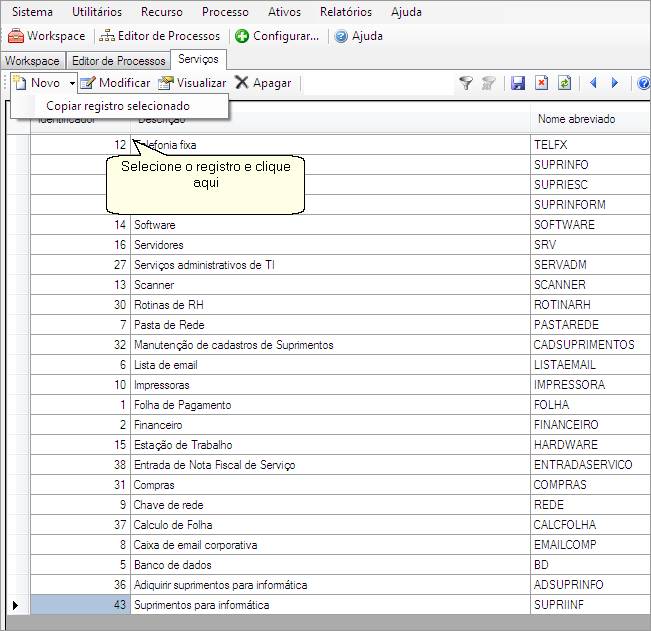Click the Apagar button
651x631 pixels.
263,83
